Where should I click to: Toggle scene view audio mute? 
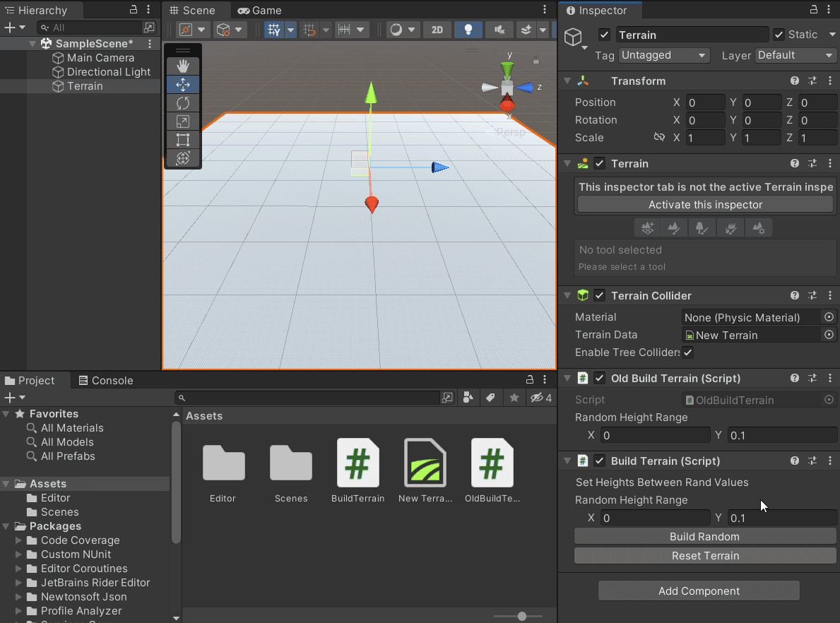(499, 30)
